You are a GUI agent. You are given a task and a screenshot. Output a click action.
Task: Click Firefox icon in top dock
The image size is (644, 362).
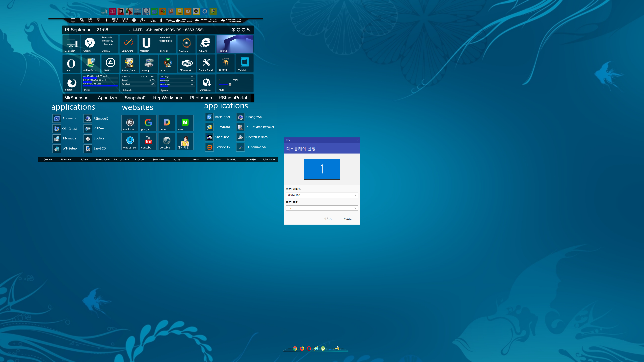click(188, 11)
